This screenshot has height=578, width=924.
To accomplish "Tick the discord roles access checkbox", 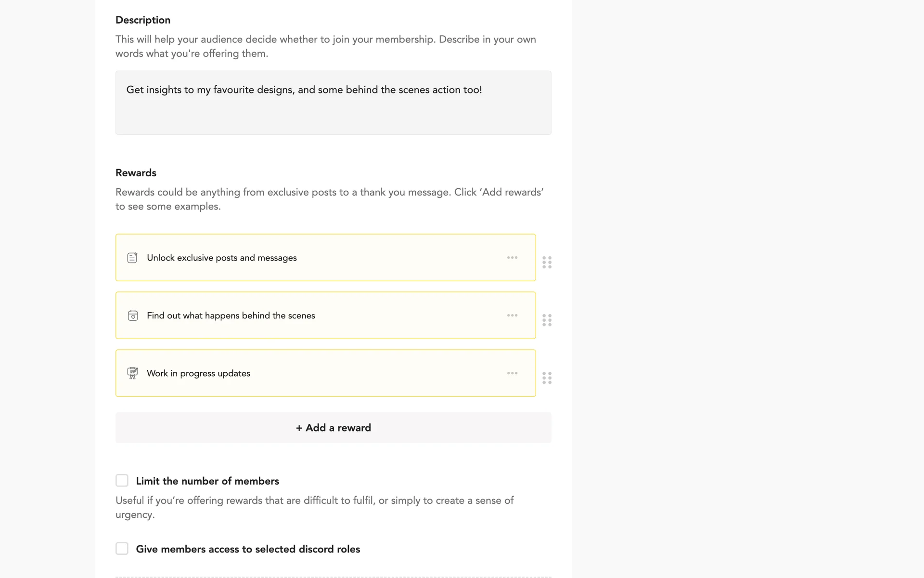I will point(122,549).
